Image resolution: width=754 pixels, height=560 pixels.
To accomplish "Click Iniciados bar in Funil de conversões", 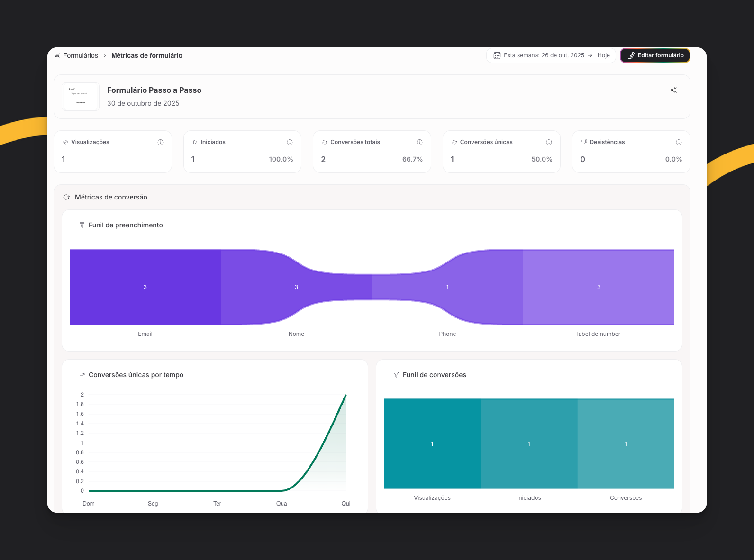I will [529, 444].
